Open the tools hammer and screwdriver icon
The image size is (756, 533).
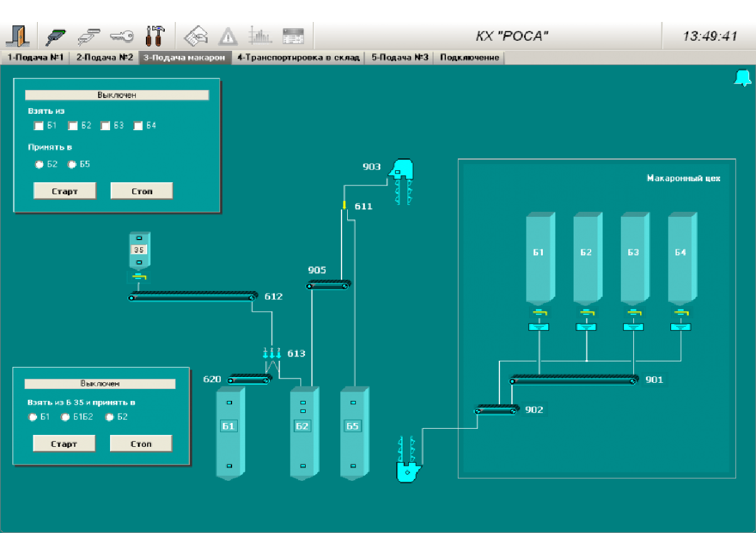coord(153,36)
